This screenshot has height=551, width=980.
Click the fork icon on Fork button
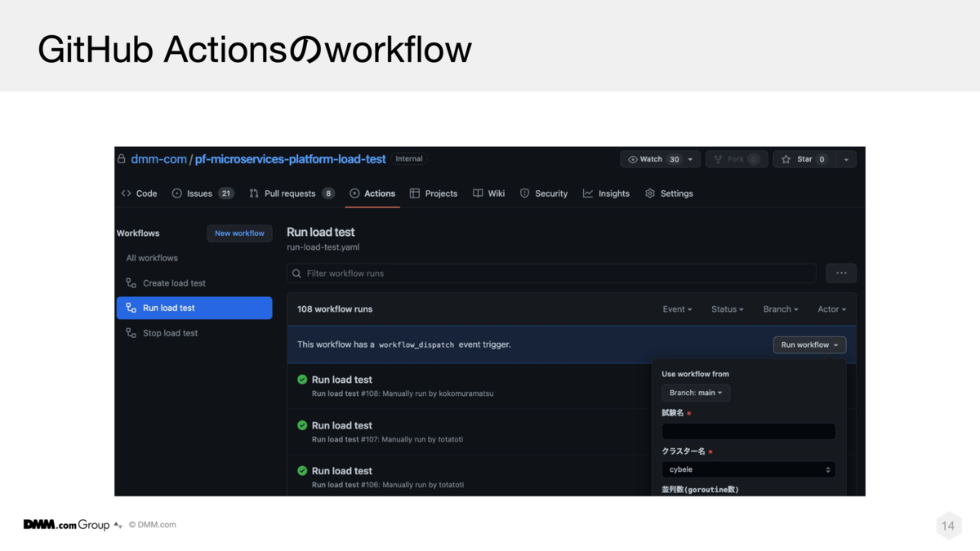(x=719, y=159)
